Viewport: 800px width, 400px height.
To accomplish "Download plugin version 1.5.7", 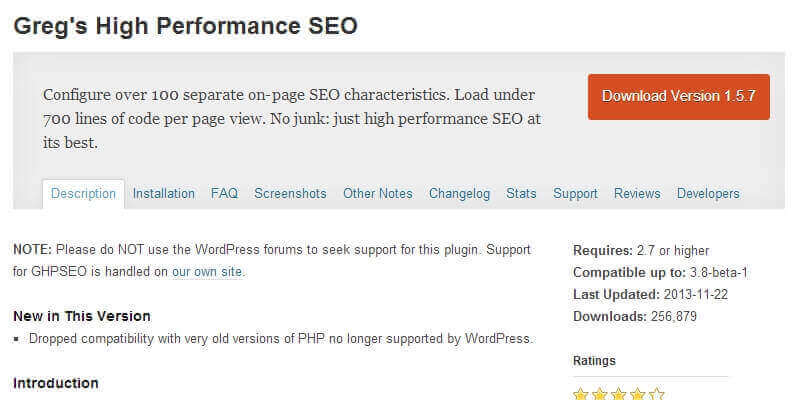I will pos(678,97).
